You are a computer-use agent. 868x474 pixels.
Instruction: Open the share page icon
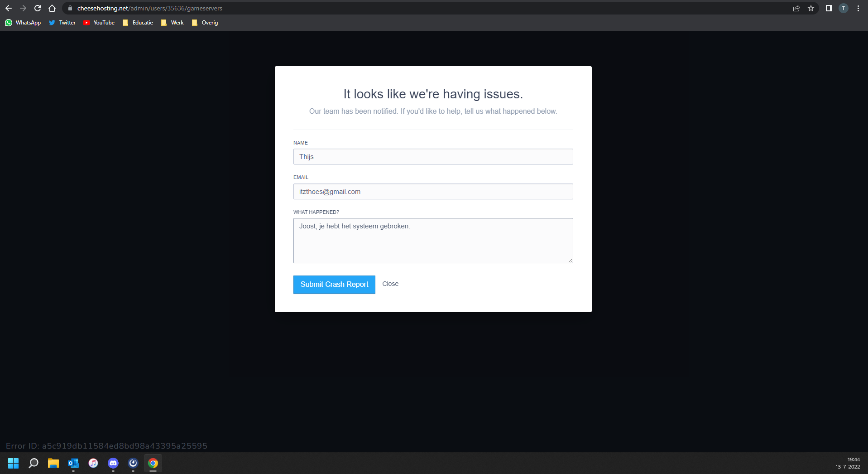coord(796,8)
